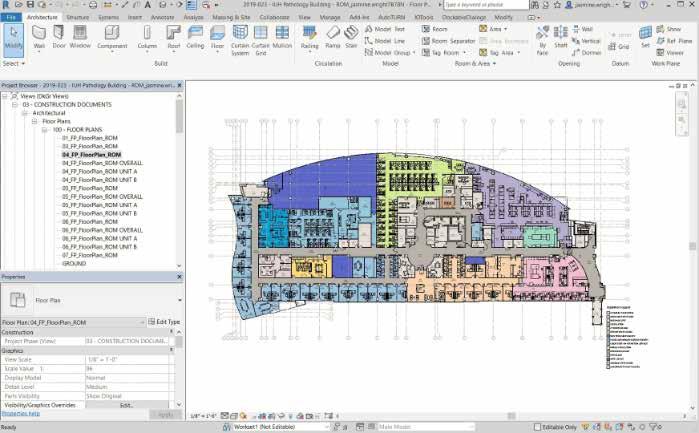Image resolution: width=699 pixels, height=433 pixels.
Task: Open the work plane Viewer
Action: tap(670, 52)
